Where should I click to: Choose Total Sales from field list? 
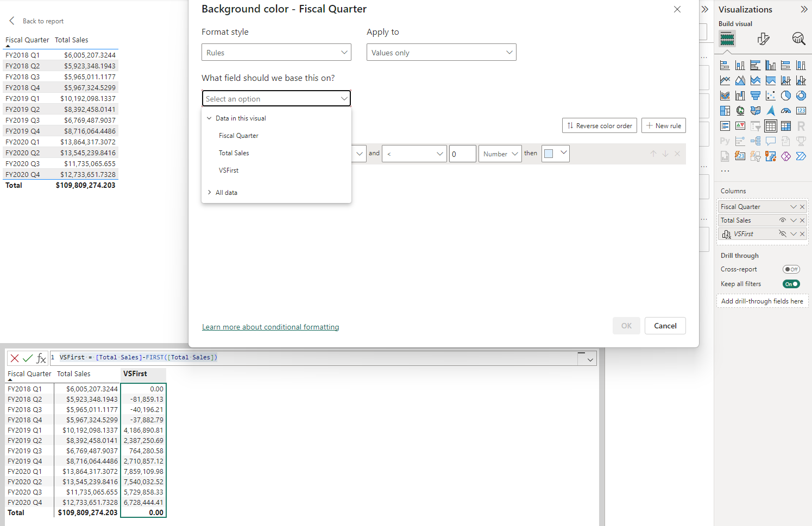point(234,153)
